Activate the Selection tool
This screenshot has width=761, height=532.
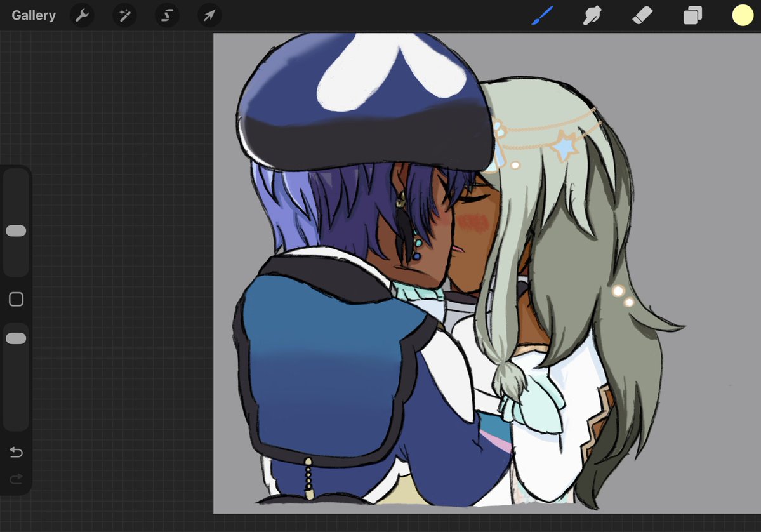click(167, 15)
